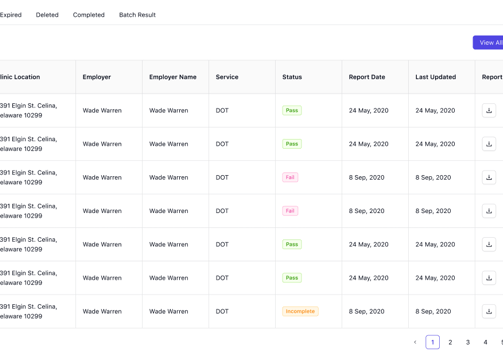This screenshot has height=360, width=503.
Task: Switch to the Deleted tab
Action: (47, 15)
